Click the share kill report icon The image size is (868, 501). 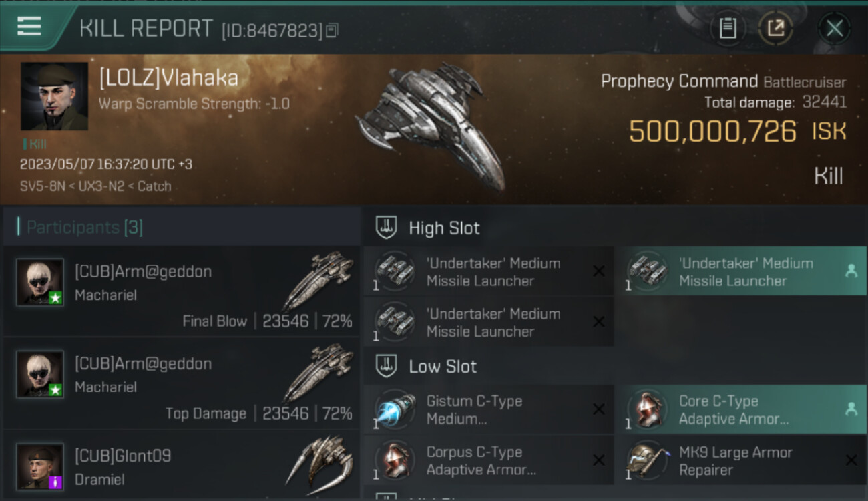(775, 29)
